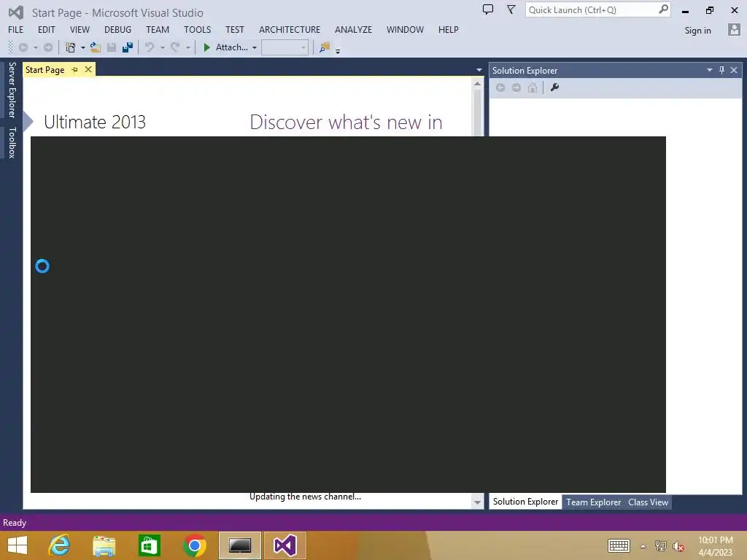Open the HELP menu
Viewport: 747px width, 560px height.
[x=449, y=29]
